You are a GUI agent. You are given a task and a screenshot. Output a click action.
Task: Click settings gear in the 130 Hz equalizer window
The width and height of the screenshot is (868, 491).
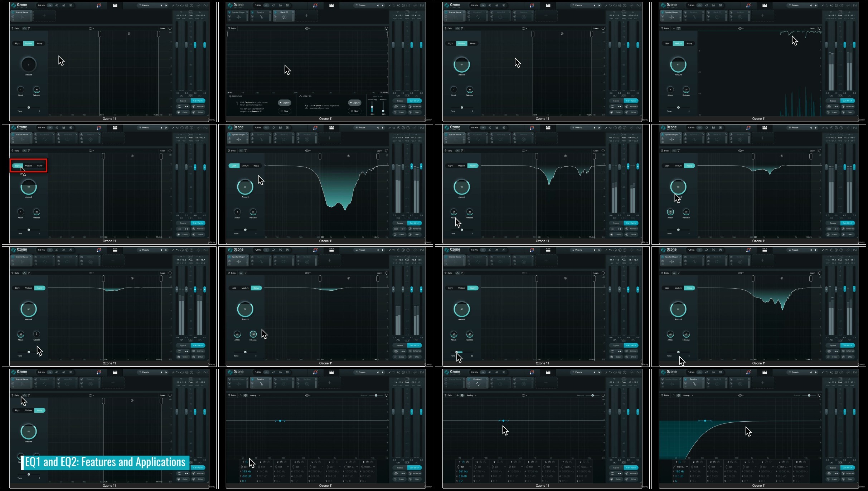[x=836, y=372]
